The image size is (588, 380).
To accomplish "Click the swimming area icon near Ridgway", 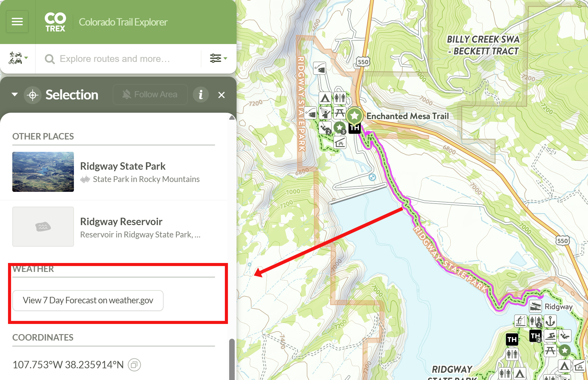I will pos(550,336).
